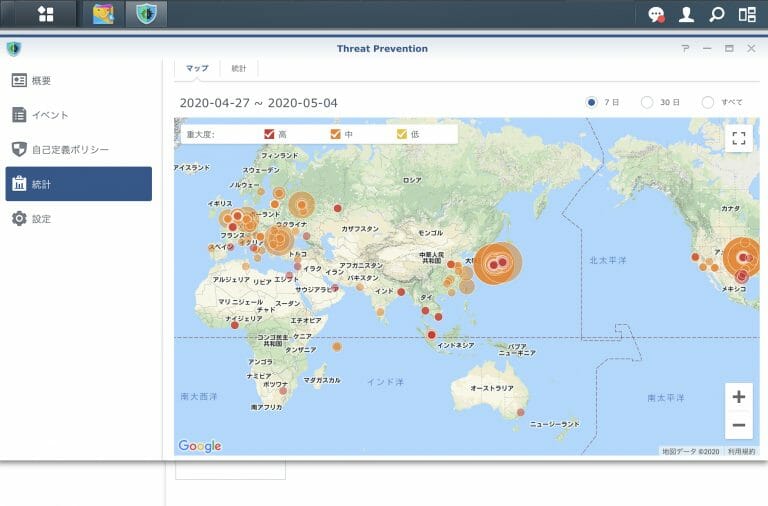Click the 自己定義ポリシー shield sidebar icon

pos(19,149)
